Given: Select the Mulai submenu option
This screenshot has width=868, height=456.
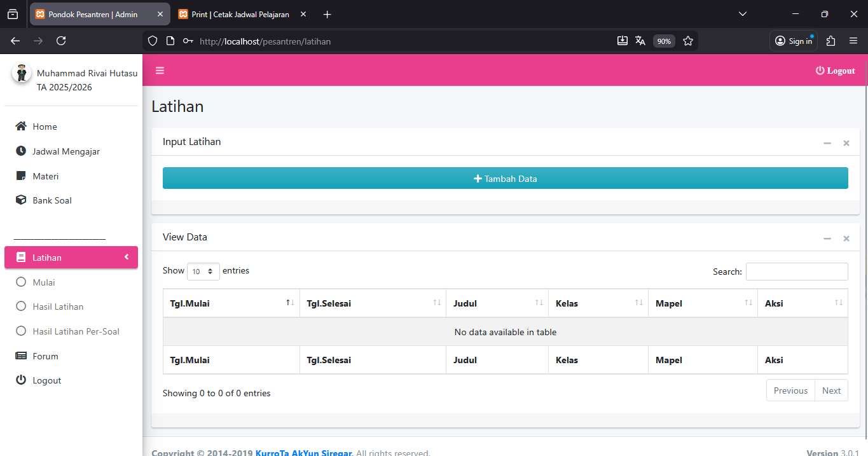Looking at the screenshot, I should coord(43,282).
